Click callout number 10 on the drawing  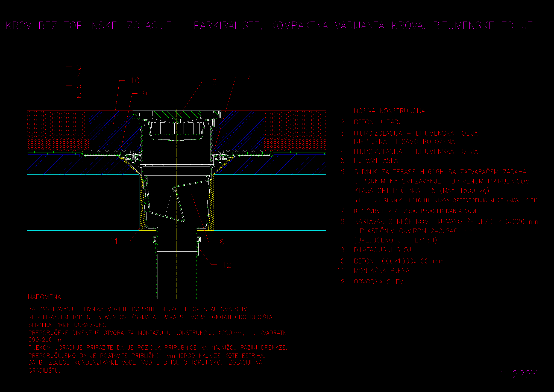click(135, 81)
